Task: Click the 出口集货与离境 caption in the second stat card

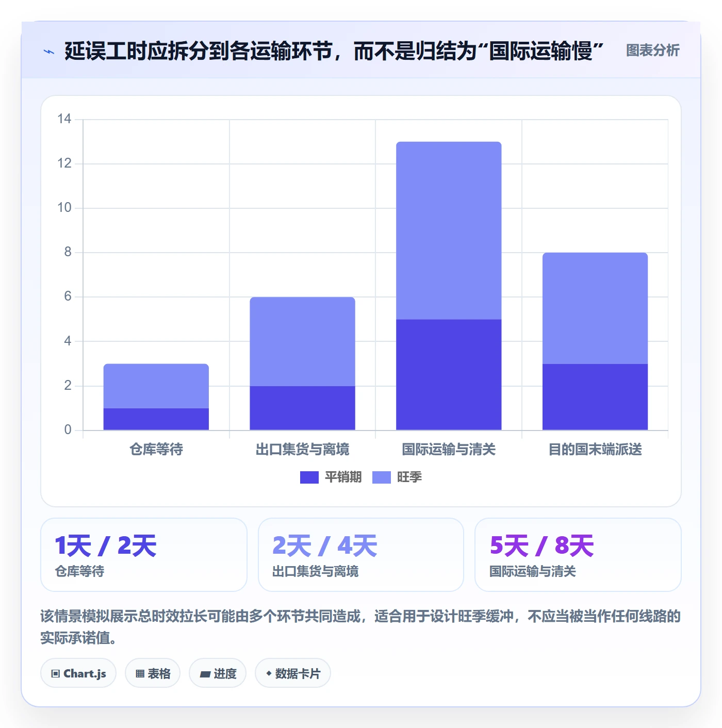Action: [x=315, y=571]
